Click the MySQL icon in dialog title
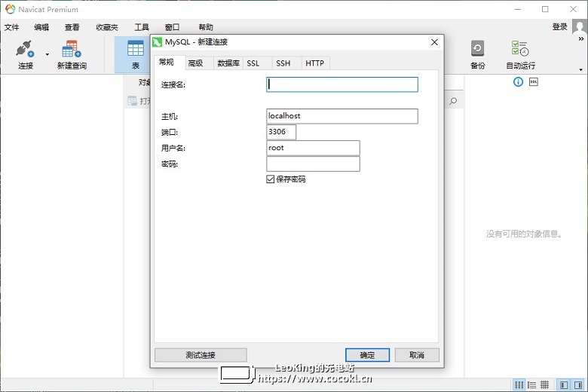 point(157,42)
